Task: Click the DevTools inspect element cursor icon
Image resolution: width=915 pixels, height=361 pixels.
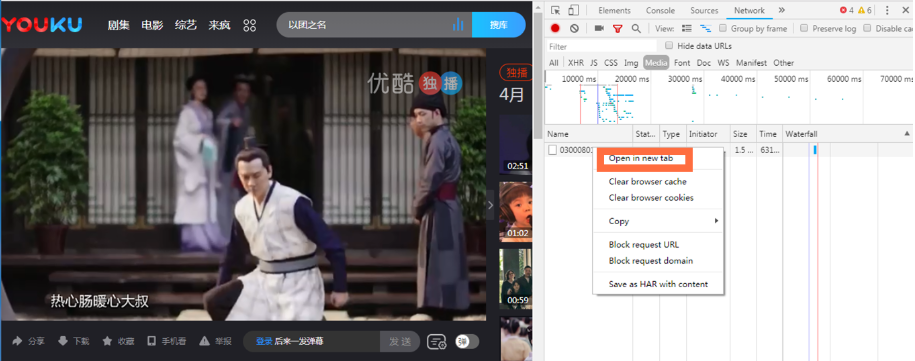Action: (556, 10)
